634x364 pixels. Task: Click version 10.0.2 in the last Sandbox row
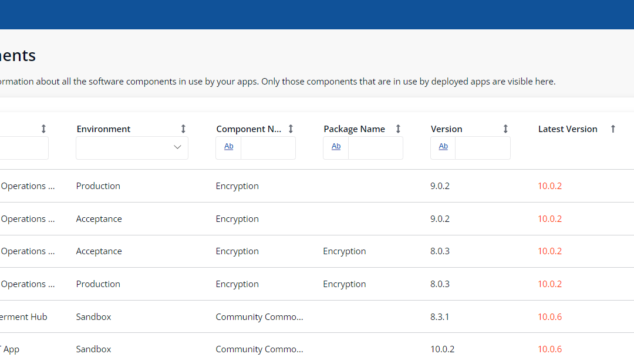pyautogui.click(x=443, y=349)
